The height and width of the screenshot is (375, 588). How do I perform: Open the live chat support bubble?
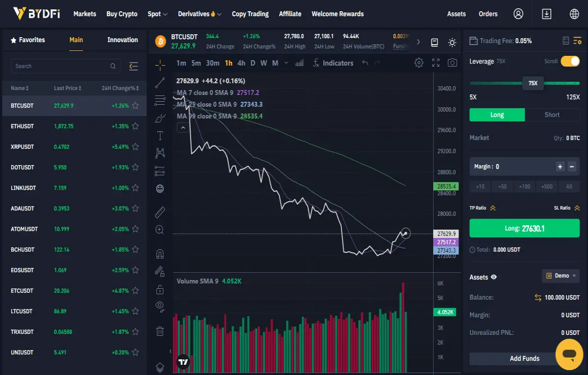[569, 354]
